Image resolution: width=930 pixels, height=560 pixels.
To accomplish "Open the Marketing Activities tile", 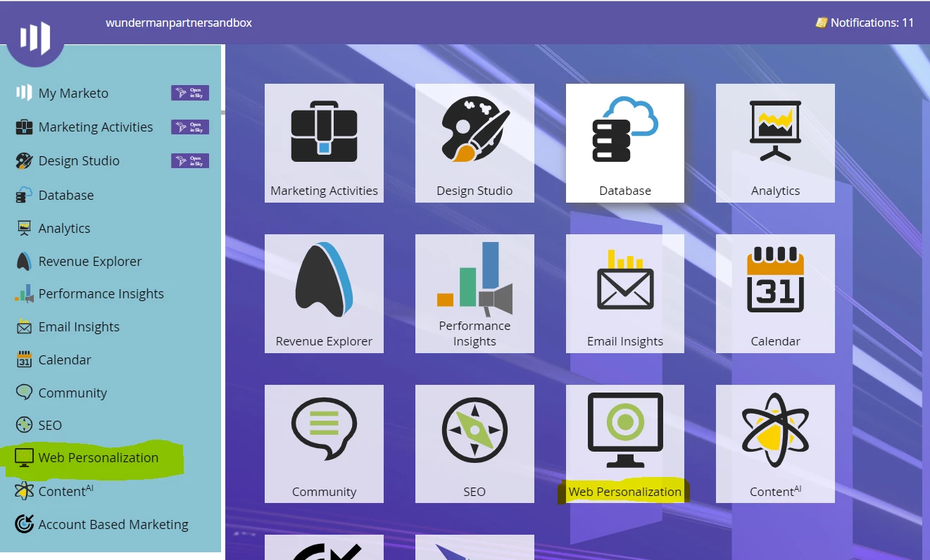I will tap(324, 144).
